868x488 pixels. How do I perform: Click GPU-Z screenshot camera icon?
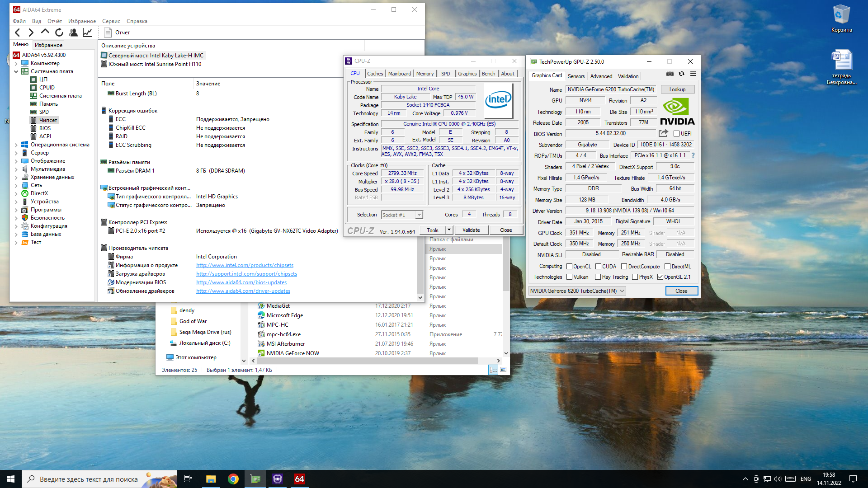[x=670, y=74]
